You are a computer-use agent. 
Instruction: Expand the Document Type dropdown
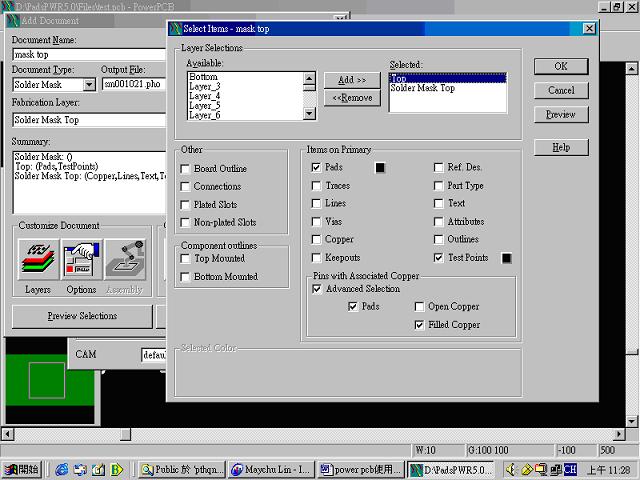pos(89,85)
